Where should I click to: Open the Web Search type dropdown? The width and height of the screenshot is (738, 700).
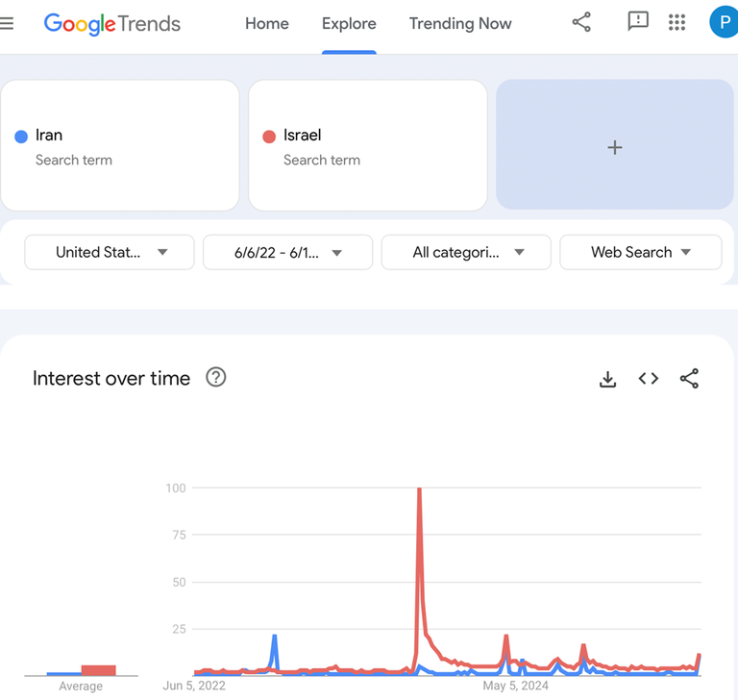[641, 252]
